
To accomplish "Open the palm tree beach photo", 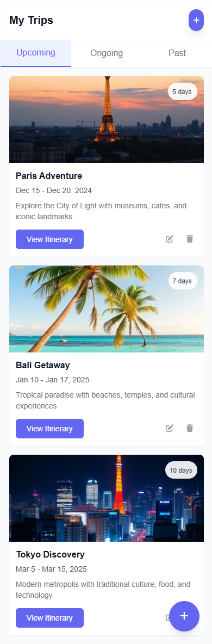I will (x=107, y=309).
